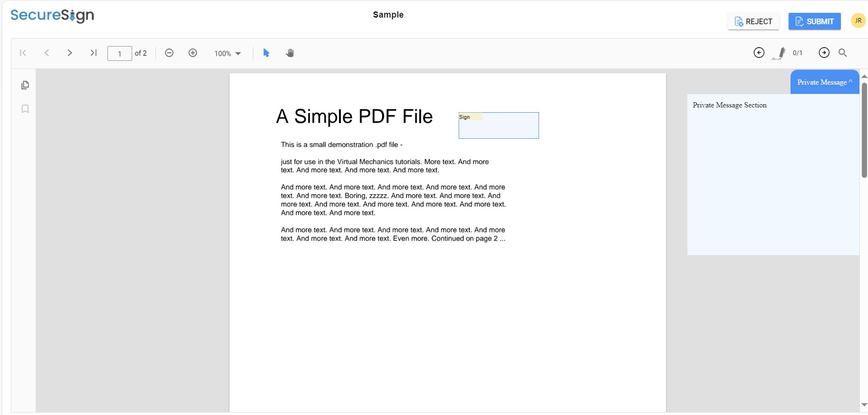Click the 'A Simple PDF File' heading
The height and width of the screenshot is (415, 868).
[355, 116]
